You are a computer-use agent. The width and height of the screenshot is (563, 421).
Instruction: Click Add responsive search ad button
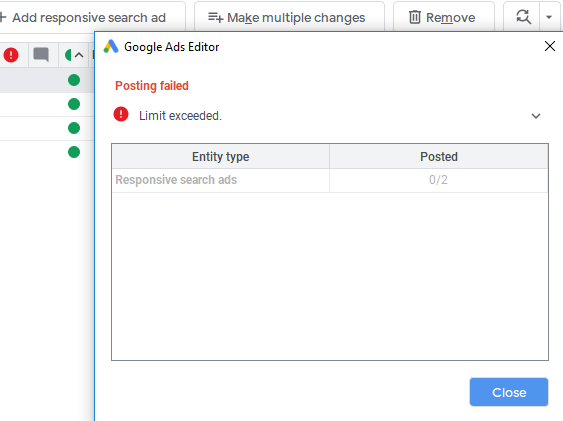pos(90,17)
